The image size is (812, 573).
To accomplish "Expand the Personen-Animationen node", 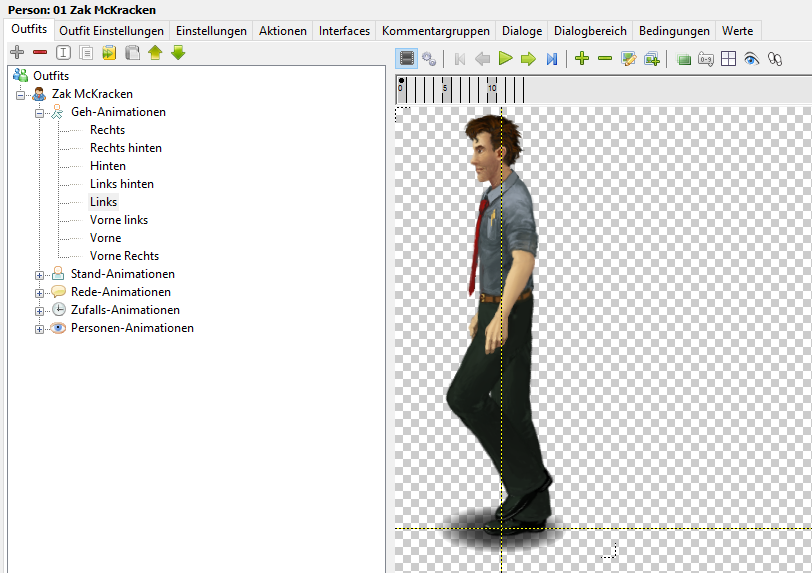I will pos(39,330).
